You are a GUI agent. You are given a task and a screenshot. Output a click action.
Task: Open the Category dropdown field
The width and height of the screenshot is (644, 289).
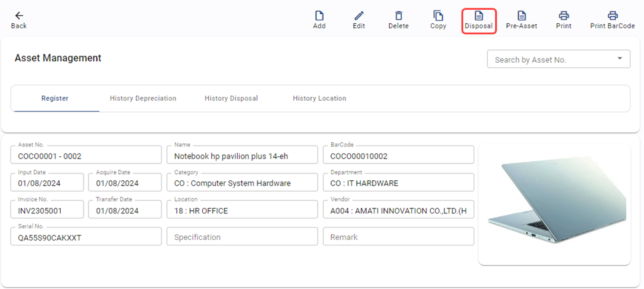pos(242,183)
